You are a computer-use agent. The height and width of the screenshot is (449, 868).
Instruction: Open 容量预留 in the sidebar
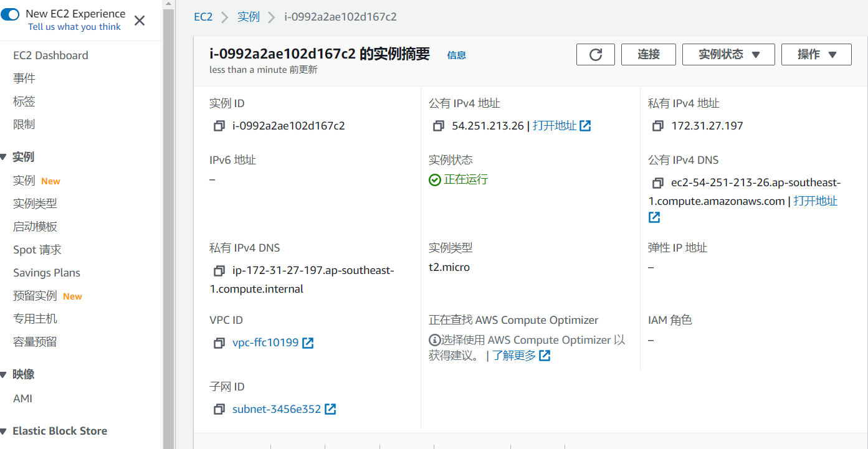point(35,342)
